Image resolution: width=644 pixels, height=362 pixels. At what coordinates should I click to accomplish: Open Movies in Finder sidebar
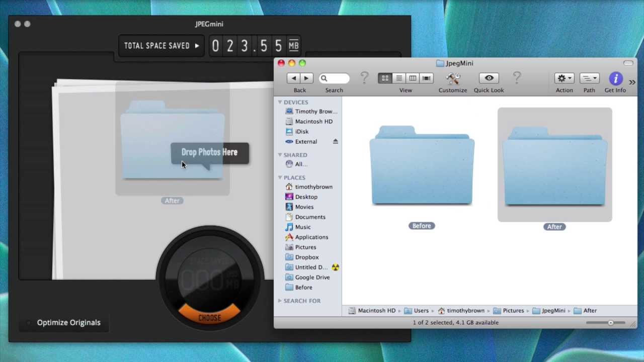click(x=299, y=207)
